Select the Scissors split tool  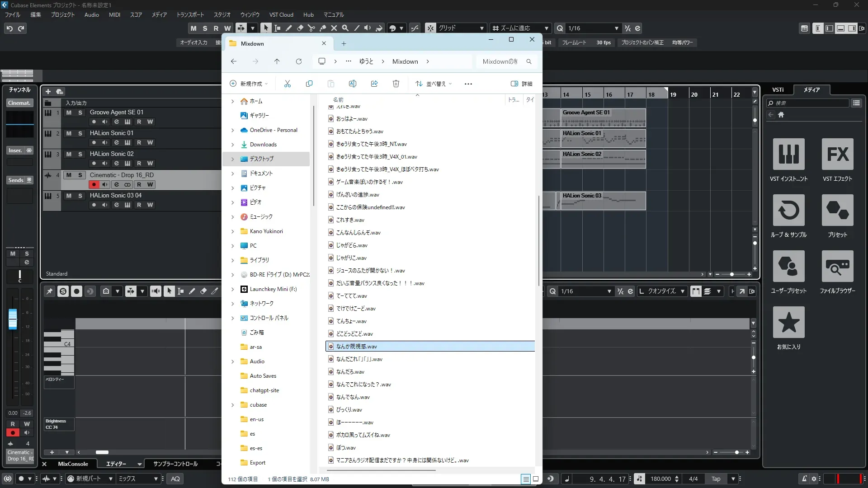311,28
